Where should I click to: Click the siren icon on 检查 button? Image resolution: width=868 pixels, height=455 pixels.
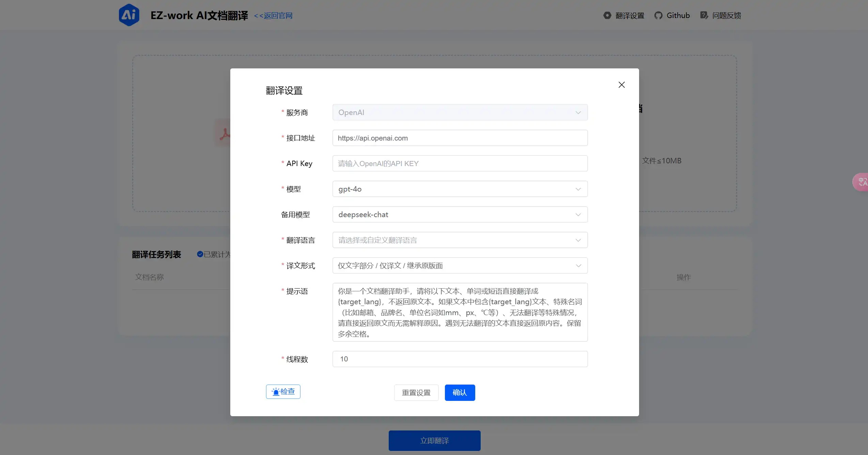276,392
